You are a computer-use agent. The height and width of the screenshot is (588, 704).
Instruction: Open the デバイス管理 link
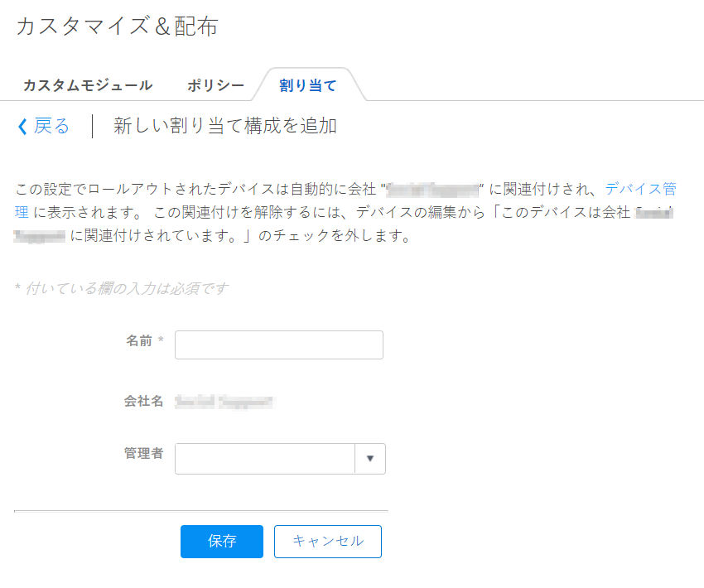point(641,189)
